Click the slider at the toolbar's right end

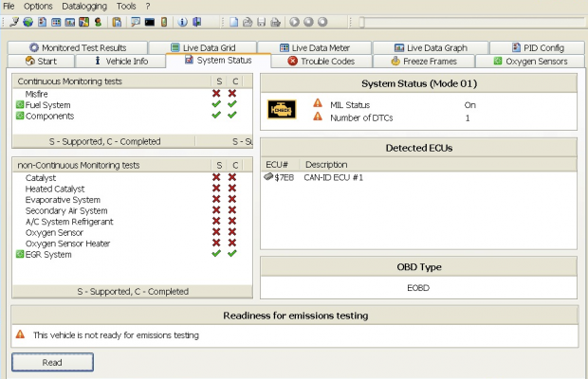(x=360, y=22)
